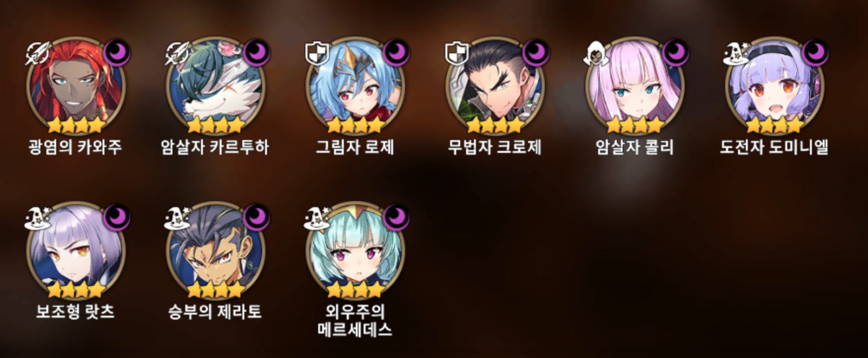Viewport: 868px width, 358px height.
Task: Open the 외우주의 메르세데스 hero portrait
Action: click(355, 251)
